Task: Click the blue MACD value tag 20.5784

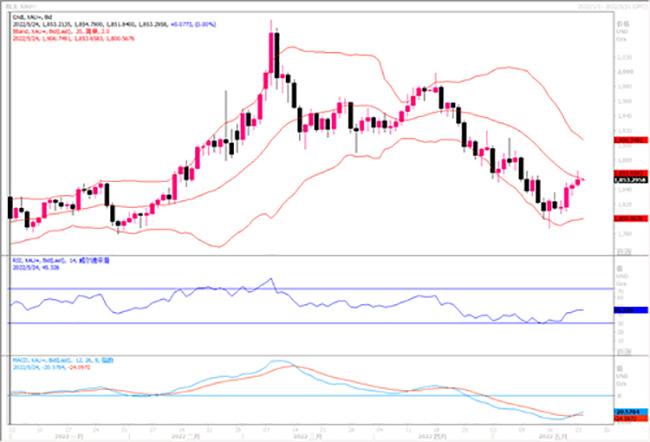Action: (x=628, y=410)
